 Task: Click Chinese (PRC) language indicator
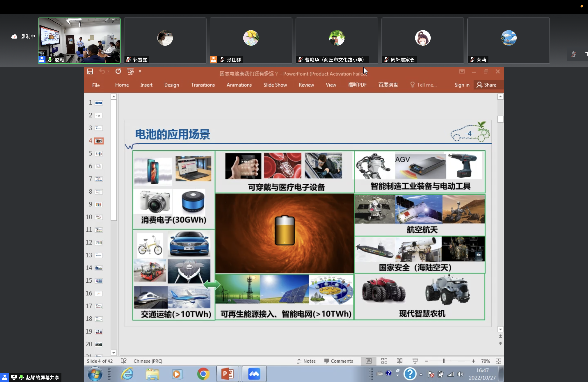point(148,361)
